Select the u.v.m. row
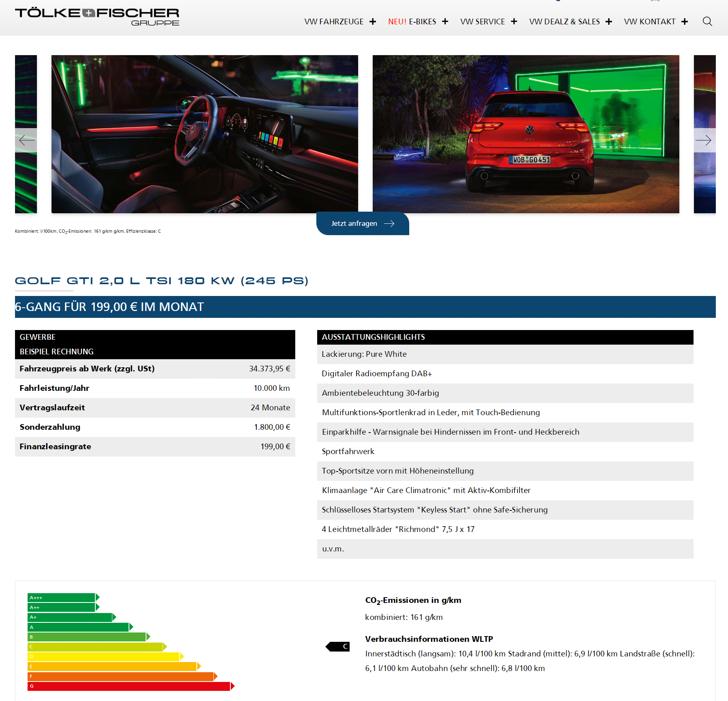 coord(505,549)
